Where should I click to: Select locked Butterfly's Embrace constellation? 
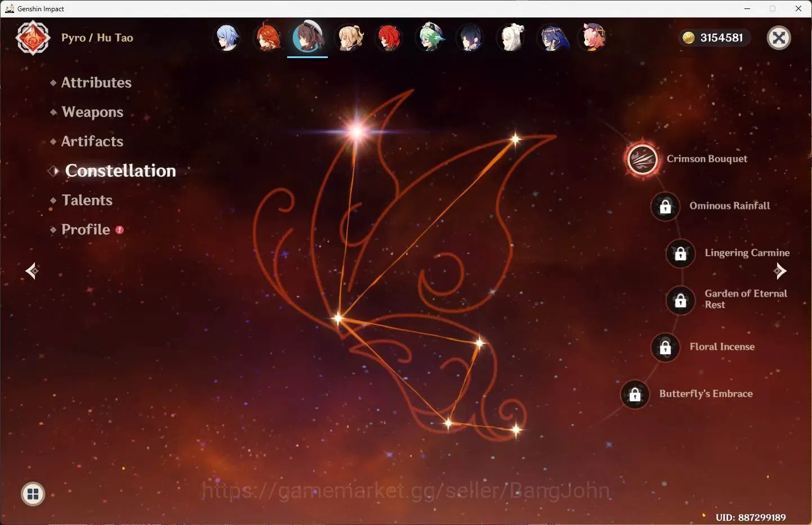(635, 394)
